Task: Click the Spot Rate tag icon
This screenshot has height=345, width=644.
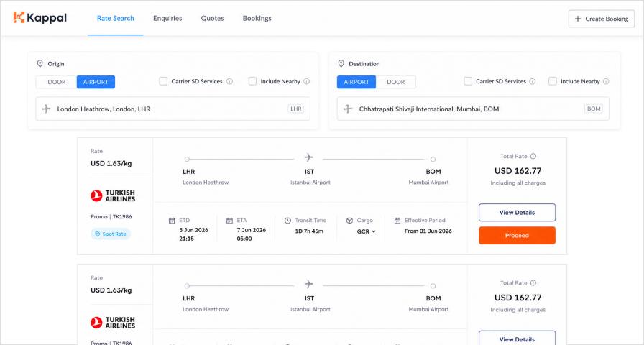Action: (x=97, y=234)
